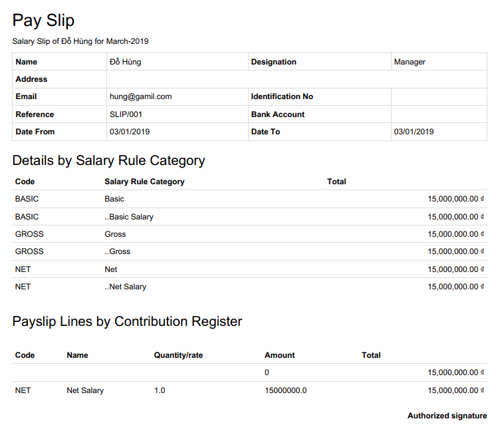504x429 pixels.
Task: Click the Address row label
Action: (31, 79)
